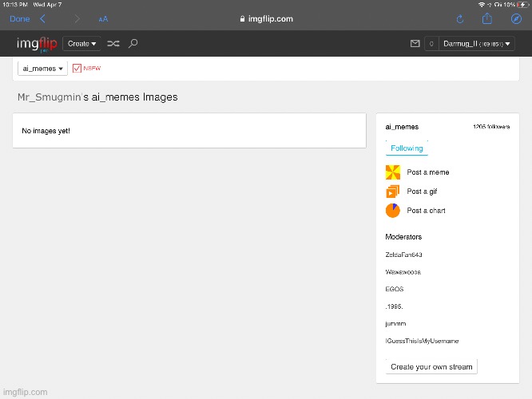Click Create your own stream button
This screenshot has width=532, height=399.
(x=431, y=367)
